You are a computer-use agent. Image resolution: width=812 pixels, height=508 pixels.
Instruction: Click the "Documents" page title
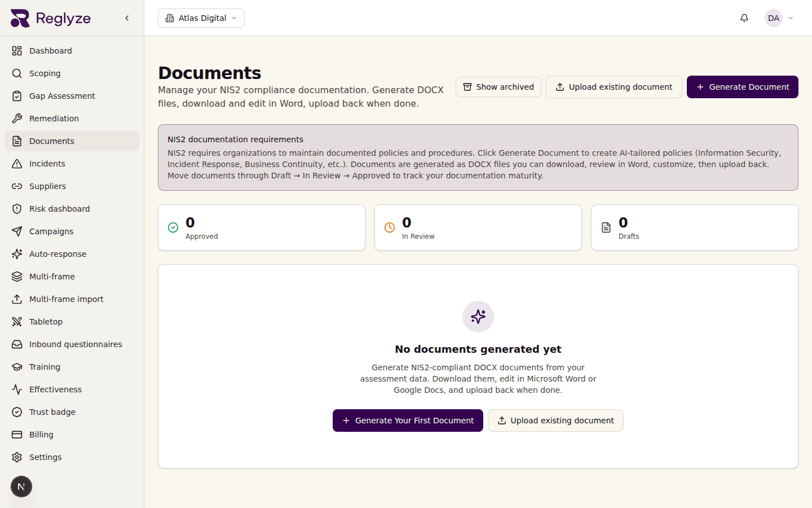[x=210, y=73]
